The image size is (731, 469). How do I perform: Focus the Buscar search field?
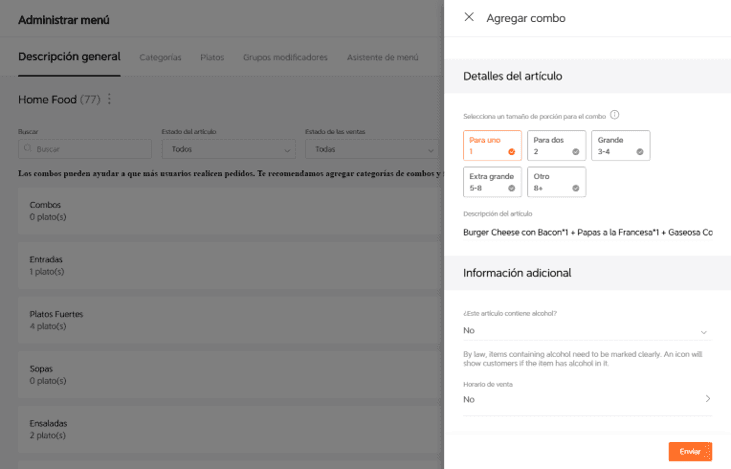[x=85, y=149]
